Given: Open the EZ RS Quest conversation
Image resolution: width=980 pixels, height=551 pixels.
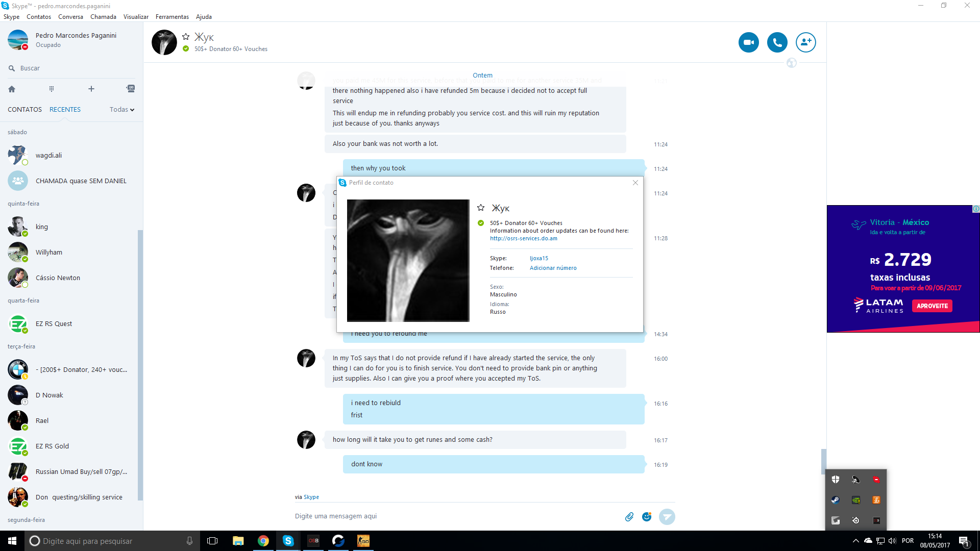Looking at the screenshot, I should tap(54, 324).
